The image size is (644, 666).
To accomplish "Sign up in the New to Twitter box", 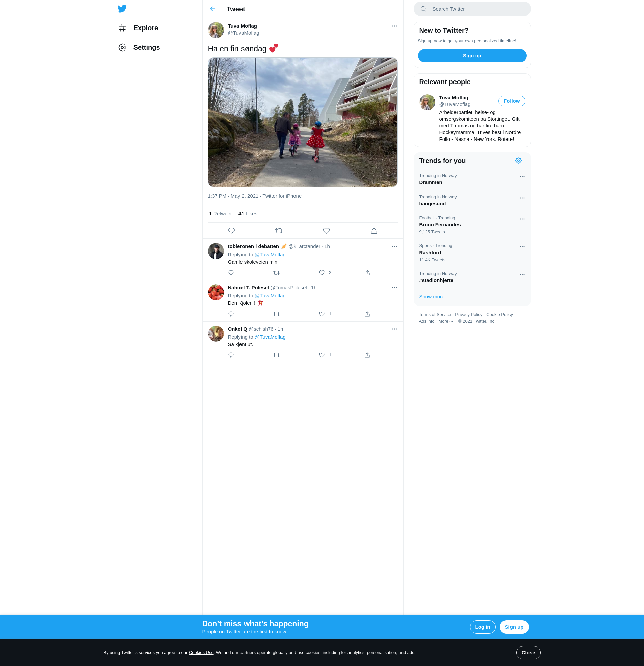I will pyautogui.click(x=472, y=56).
